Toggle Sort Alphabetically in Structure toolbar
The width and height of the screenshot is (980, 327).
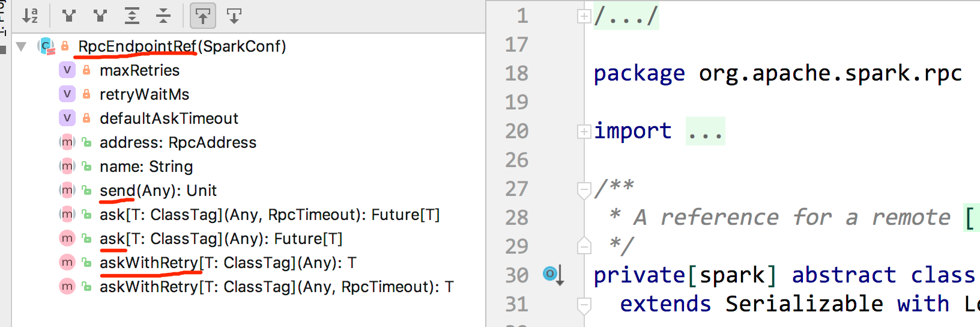coord(30,16)
